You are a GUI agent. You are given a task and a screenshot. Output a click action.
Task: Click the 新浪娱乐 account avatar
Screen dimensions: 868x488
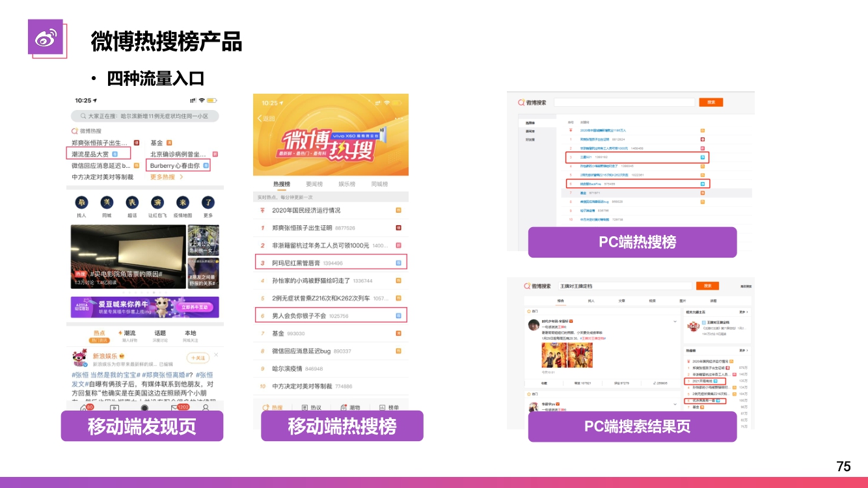point(79,359)
